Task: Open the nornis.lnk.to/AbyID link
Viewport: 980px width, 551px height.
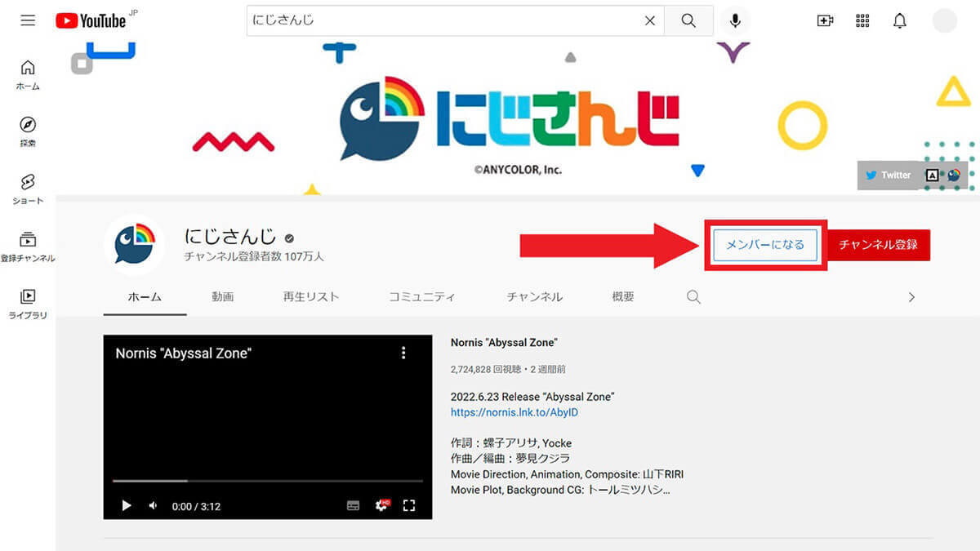Action: (x=514, y=412)
